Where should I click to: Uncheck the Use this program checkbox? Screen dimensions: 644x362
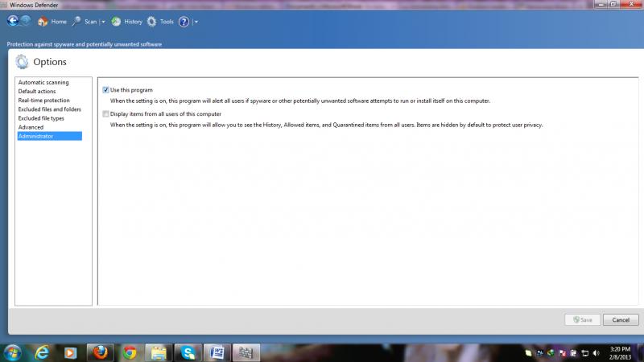(x=105, y=90)
